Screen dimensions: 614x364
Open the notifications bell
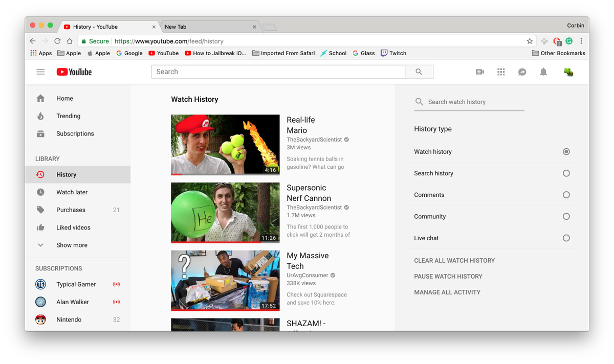tap(543, 72)
